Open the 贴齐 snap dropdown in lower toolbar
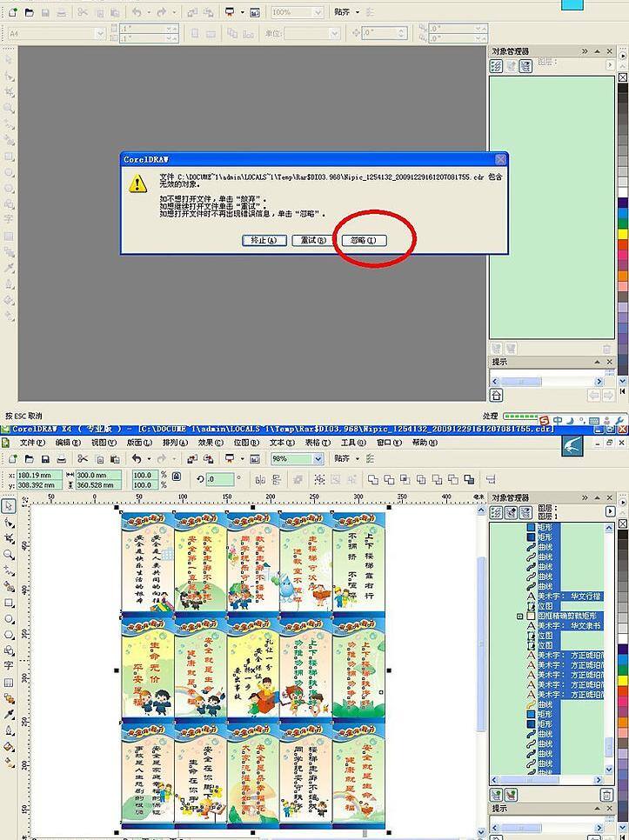The height and width of the screenshot is (840, 629). click(358, 458)
